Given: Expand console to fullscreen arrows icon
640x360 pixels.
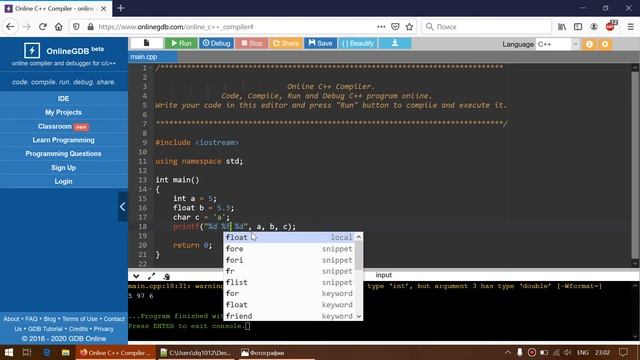Looking at the screenshot, I should 151,276.
